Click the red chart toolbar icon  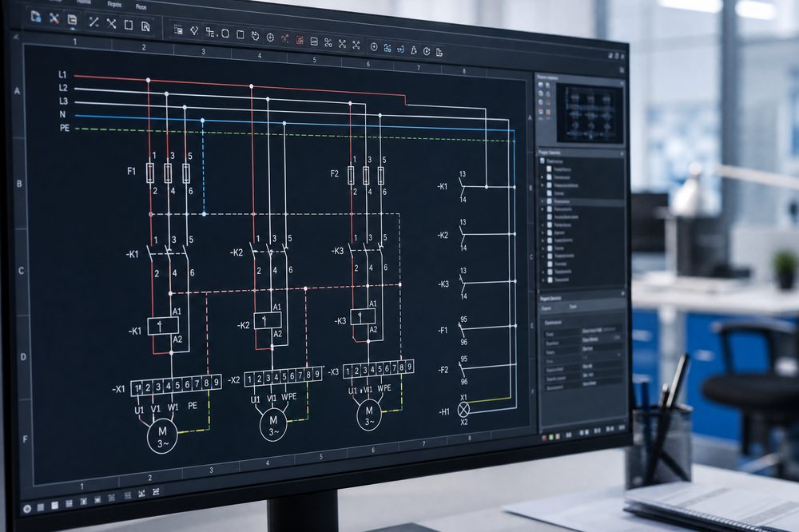coord(300,40)
